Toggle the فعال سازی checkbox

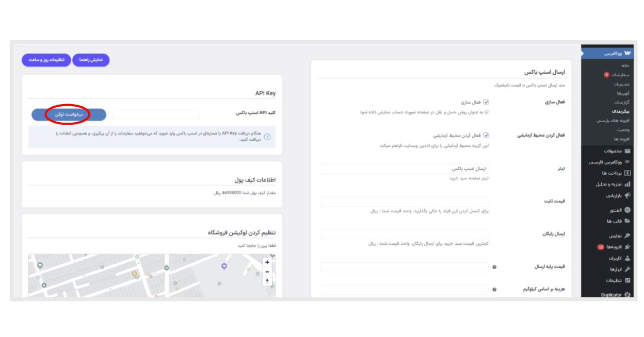coord(486,103)
